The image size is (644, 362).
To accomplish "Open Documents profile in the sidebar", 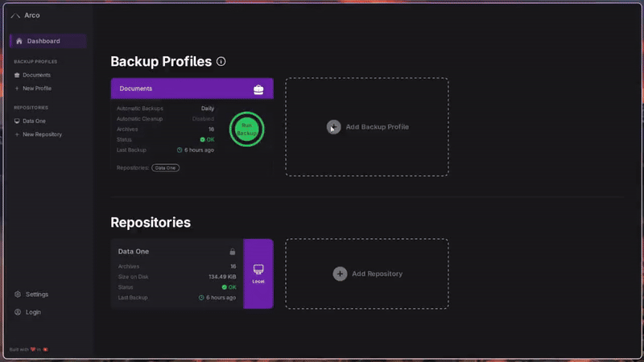I will pyautogui.click(x=36, y=75).
